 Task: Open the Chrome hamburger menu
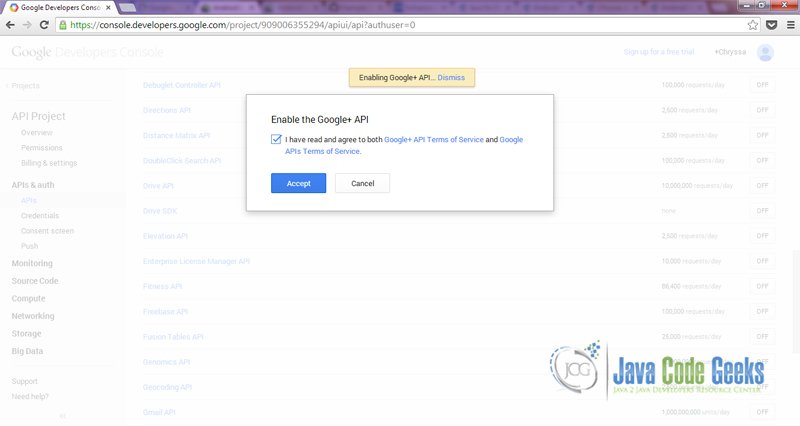tap(790, 25)
